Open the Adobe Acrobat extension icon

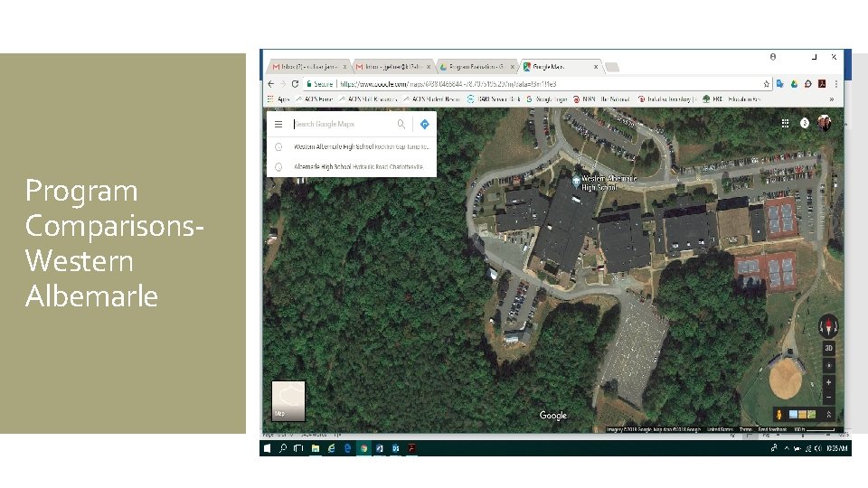[x=822, y=84]
